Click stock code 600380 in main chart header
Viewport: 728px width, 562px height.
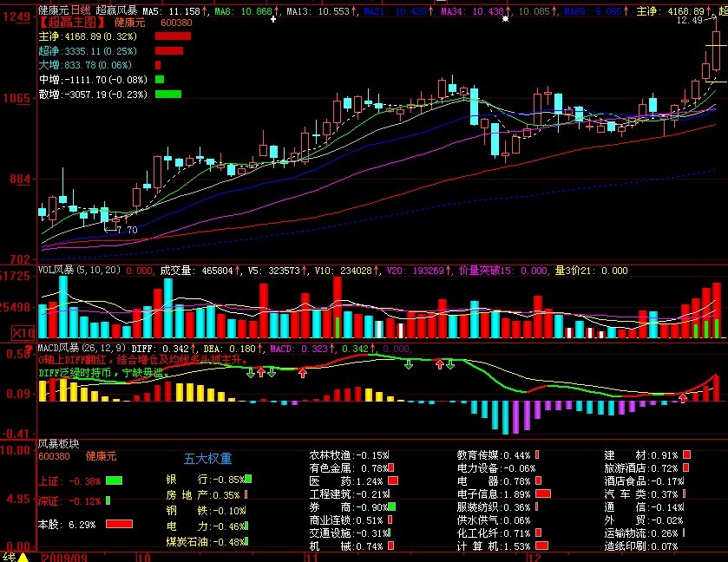point(176,23)
